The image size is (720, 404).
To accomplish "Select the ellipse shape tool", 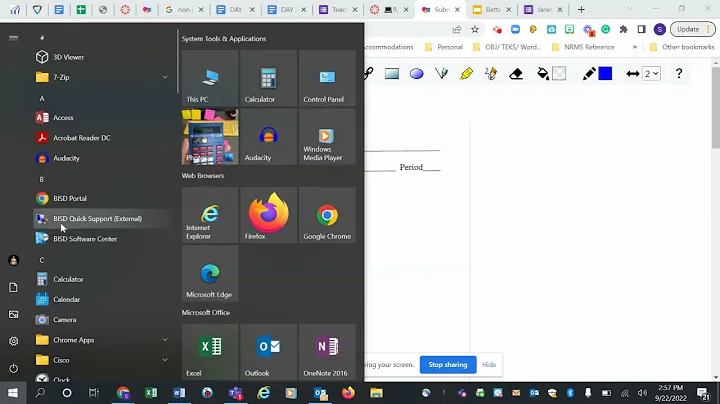I will click(x=416, y=73).
